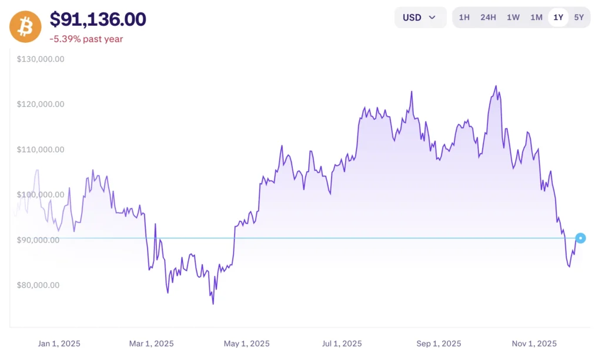Click the $130,000.00 y-axis label
Image resolution: width=602 pixels, height=364 pixels.
pos(41,59)
